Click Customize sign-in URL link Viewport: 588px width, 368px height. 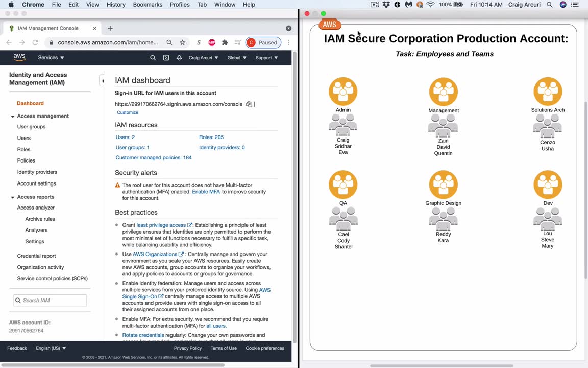tap(128, 112)
